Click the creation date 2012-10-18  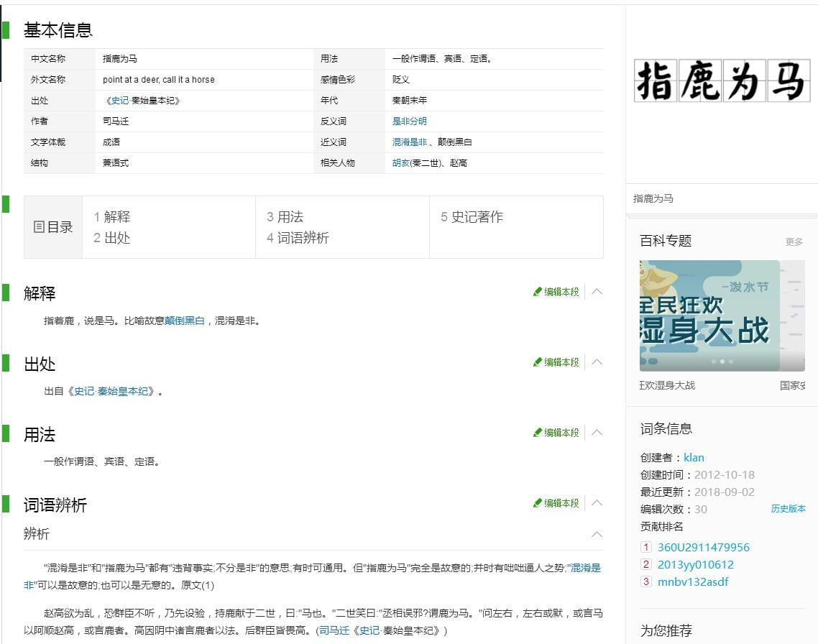725,474
